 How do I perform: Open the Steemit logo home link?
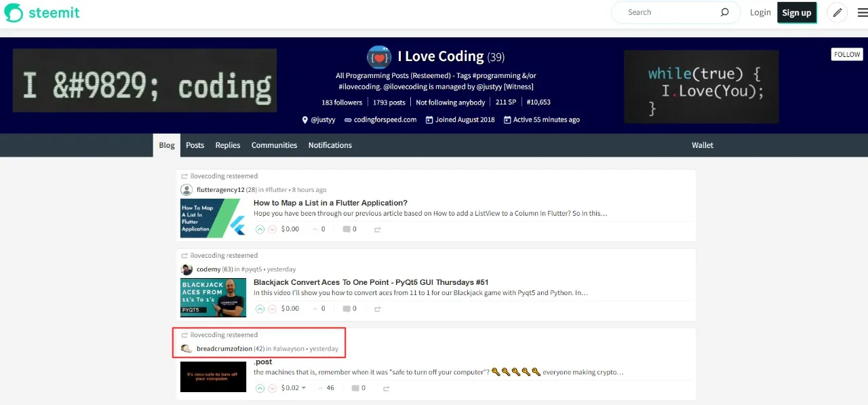tap(42, 13)
